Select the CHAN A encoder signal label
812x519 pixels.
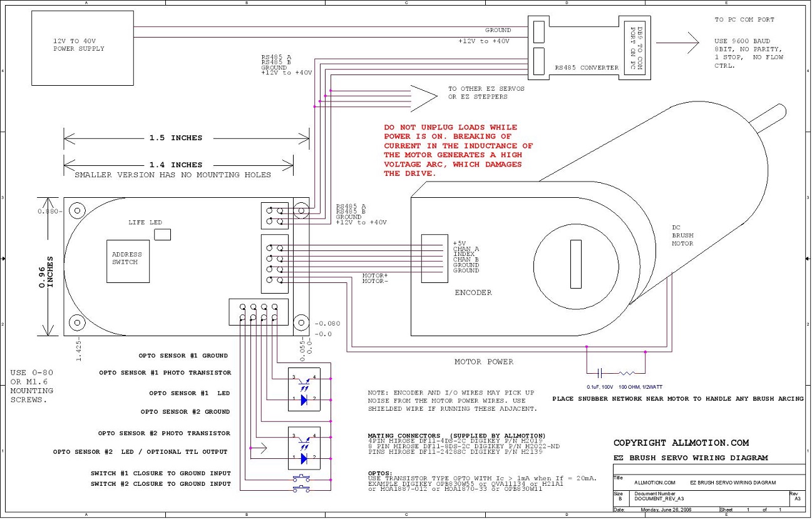466,249
